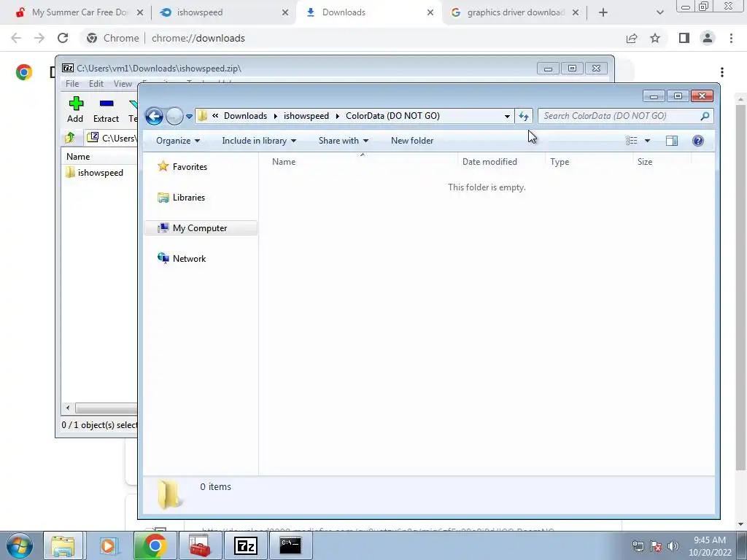The width and height of the screenshot is (747, 560).
Task: Select ishowspeed folder in 7-Zip list
Action: [94, 173]
